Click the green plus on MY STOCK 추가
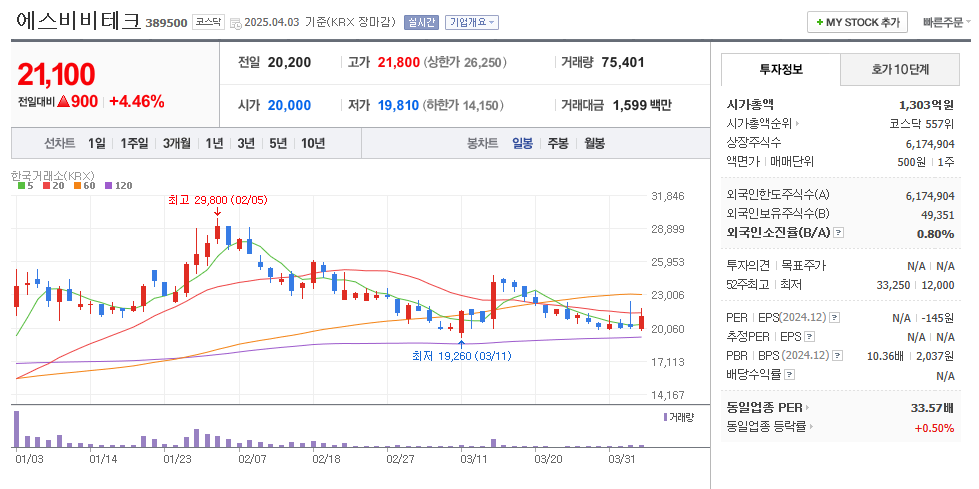 pos(819,22)
